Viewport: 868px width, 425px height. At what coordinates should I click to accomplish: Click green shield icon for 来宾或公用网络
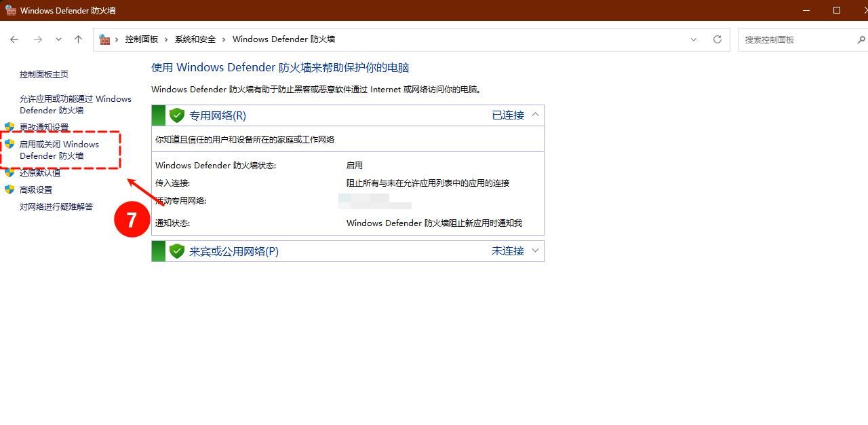click(x=177, y=251)
